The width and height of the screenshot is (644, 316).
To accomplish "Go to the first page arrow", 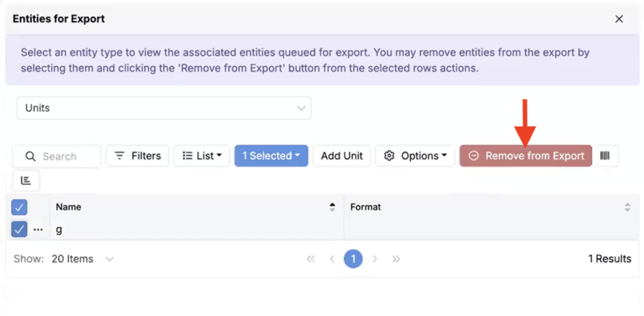I will [x=311, y=259].
